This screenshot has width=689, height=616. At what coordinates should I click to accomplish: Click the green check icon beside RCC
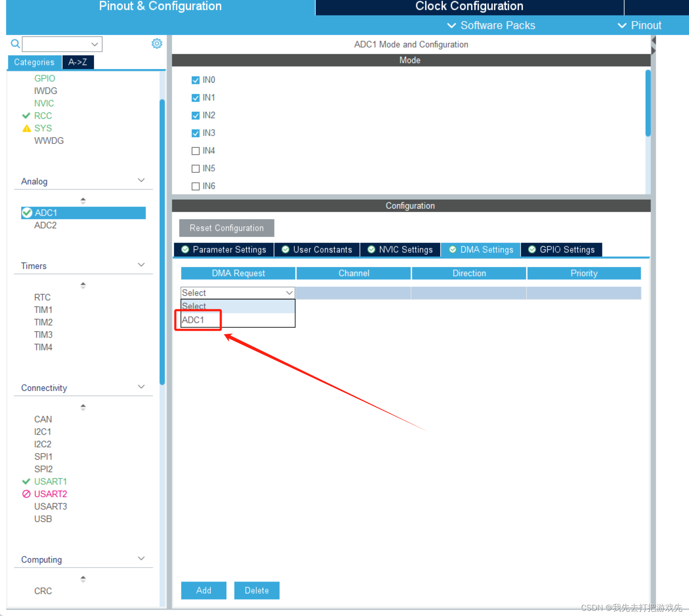[26, 116]
